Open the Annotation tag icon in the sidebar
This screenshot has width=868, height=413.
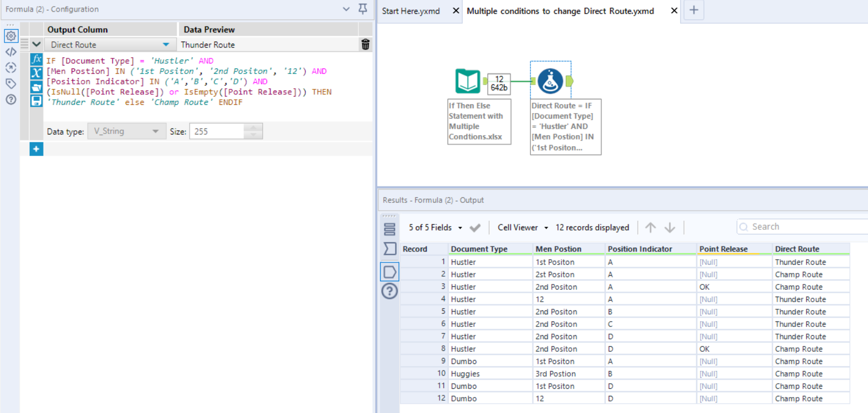[10, 84]
